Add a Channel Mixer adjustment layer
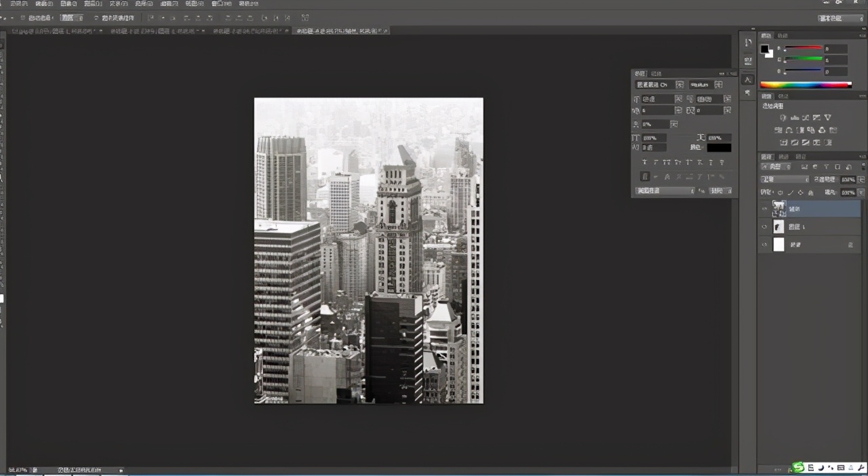The height and width of the screenshot is (476, 868). click(x=823, y=130)
